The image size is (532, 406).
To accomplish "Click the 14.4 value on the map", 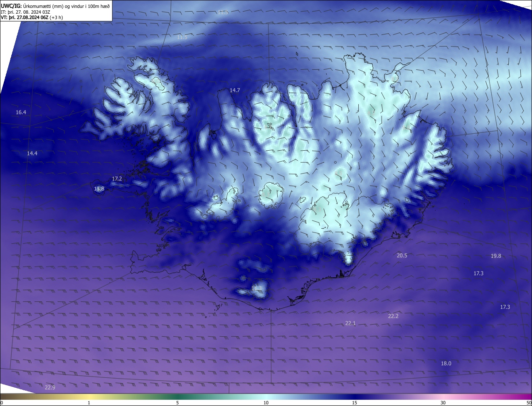I will [x=32, y=154].
